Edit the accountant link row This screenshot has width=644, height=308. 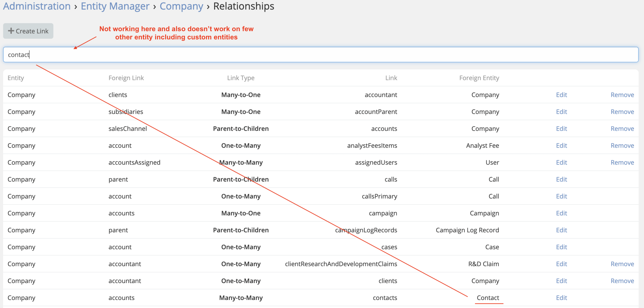pos(561,95)
